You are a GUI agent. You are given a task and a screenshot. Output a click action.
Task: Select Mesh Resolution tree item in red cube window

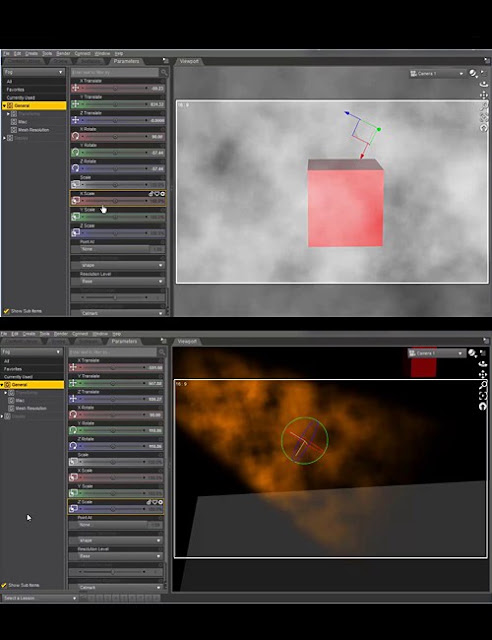pos(33,130)
